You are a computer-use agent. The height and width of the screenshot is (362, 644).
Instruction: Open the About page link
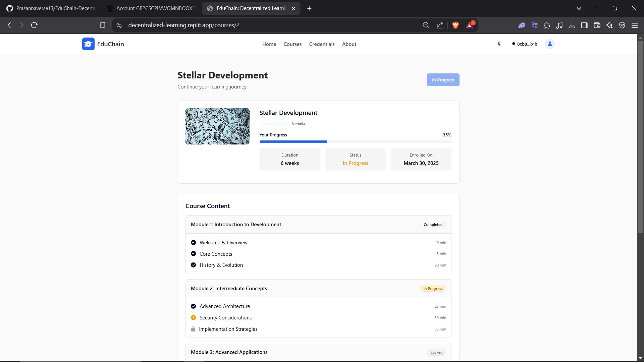349,44
